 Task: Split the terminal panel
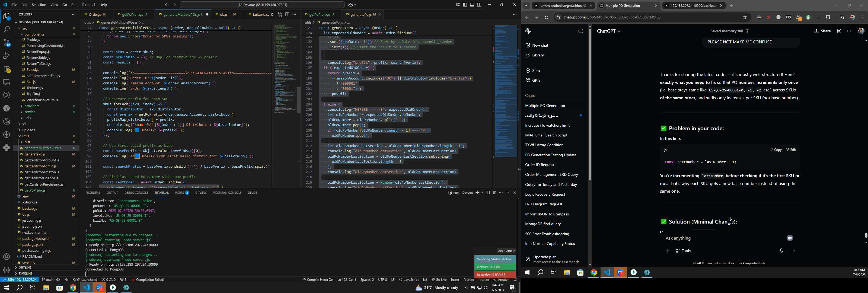(488, 193)
